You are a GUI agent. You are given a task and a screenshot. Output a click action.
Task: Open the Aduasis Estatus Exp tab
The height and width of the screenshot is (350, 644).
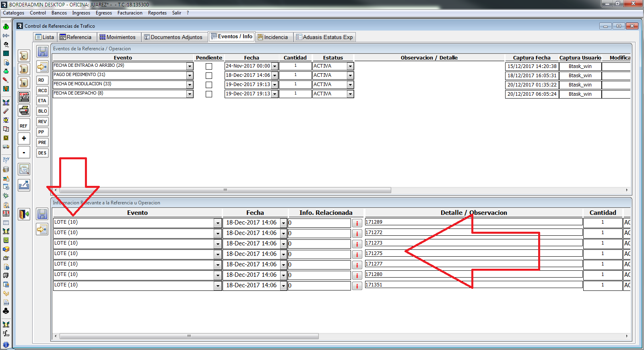pos(324,37)
